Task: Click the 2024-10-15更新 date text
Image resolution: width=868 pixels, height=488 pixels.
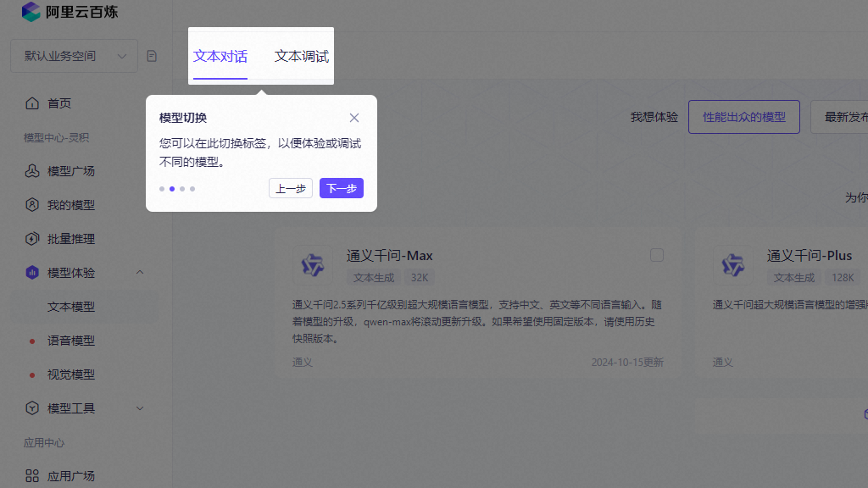Action: point(627,363)
